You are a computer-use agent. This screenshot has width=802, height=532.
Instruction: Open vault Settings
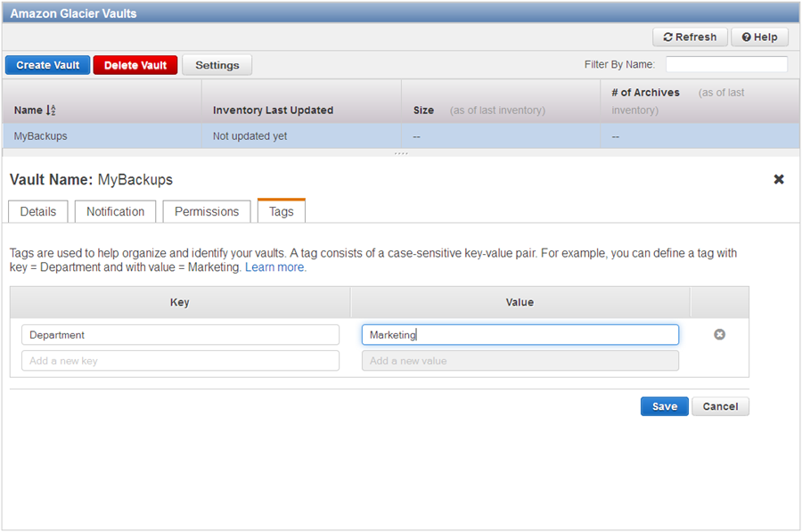point(217,65)
